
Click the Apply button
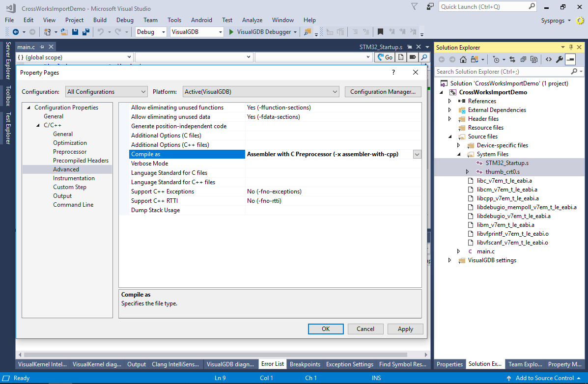[405, 329]
